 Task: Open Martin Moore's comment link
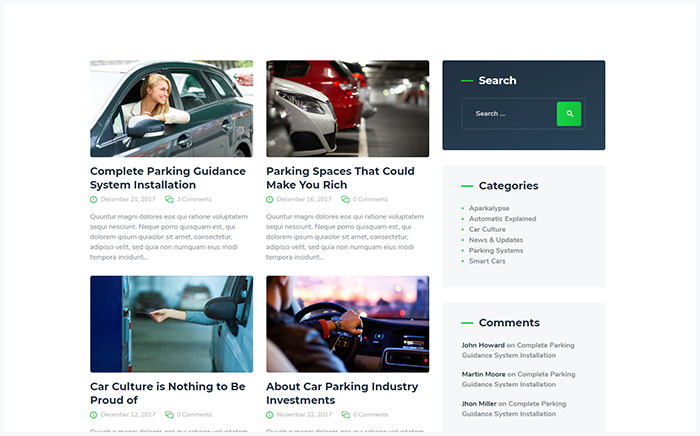tap(518, 379)
